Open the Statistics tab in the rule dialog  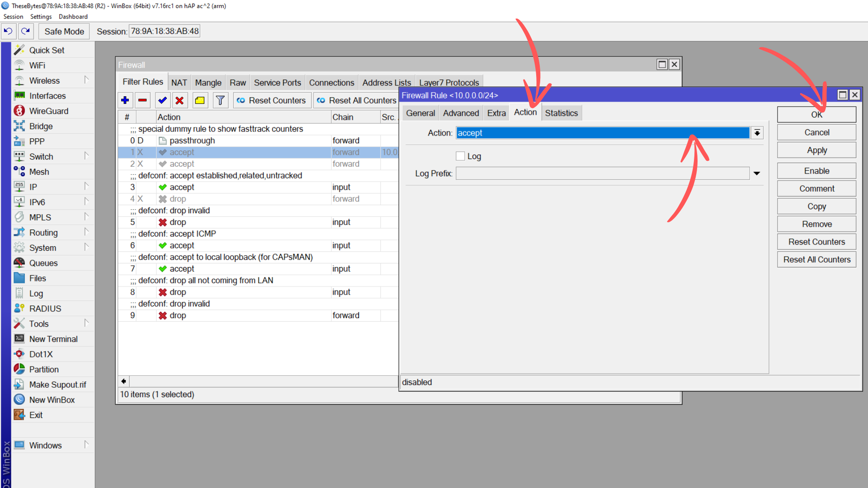point(561,113)
